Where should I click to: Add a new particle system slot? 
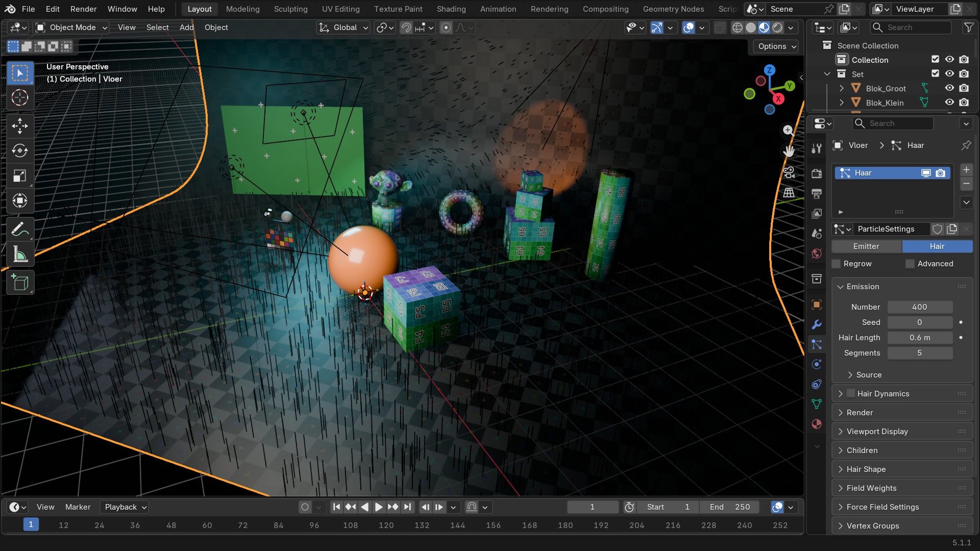pyautogui.click(x=966, y=170)
